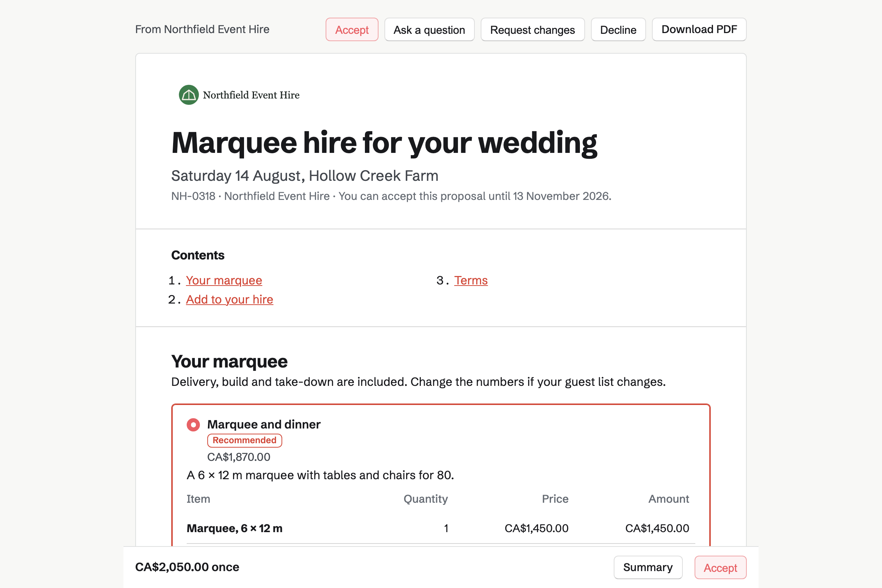This screenshot has height=588, width=882.
Task: Select the Marquee and dinner radio option
Action: [193, 424]
